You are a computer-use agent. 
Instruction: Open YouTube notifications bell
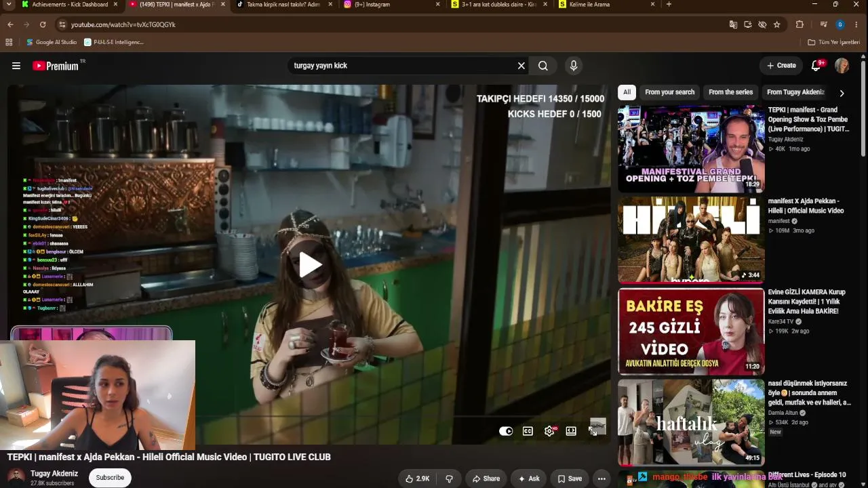816,66
